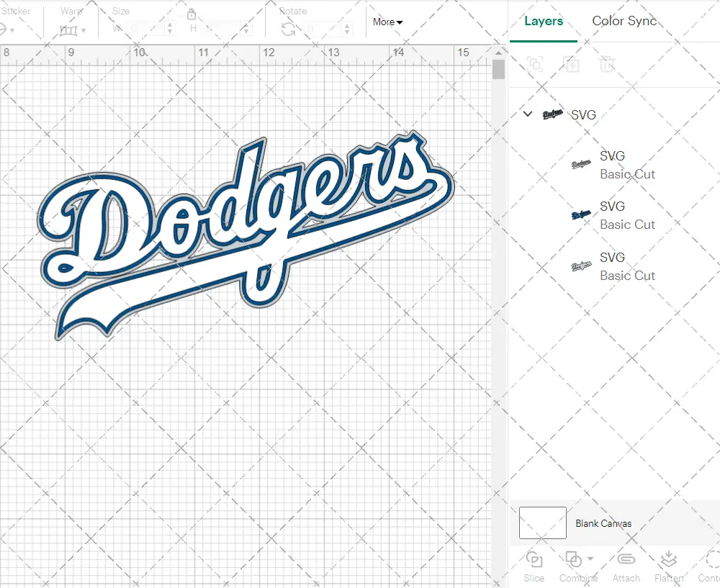Viewport: 720px width, 588px height.
Task: Open the Sticker dropdown arrow
Action: pos(12,31)
